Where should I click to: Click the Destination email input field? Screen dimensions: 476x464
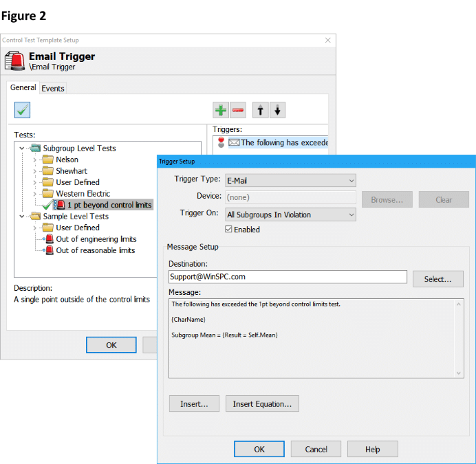(x=288, y=277)
